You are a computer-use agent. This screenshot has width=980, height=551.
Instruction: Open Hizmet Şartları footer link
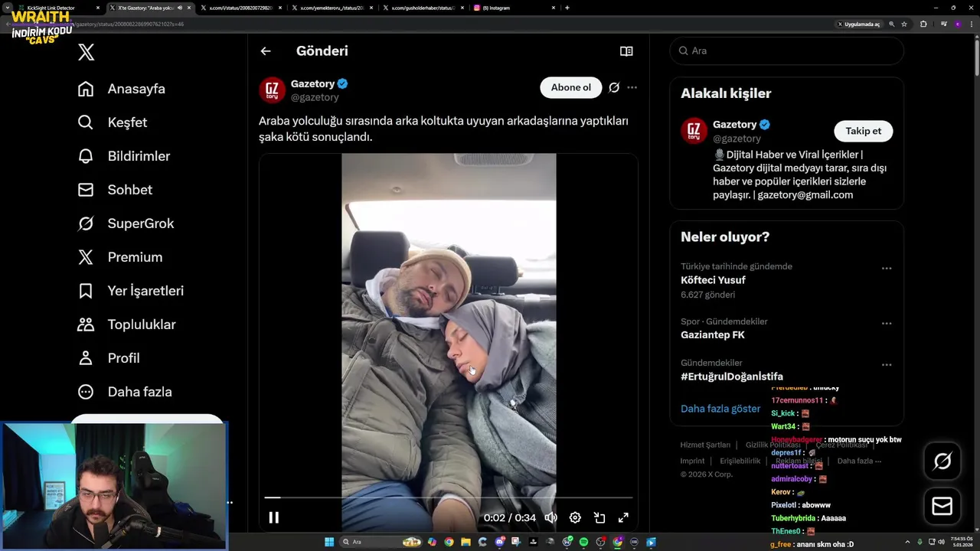[705, 445]
